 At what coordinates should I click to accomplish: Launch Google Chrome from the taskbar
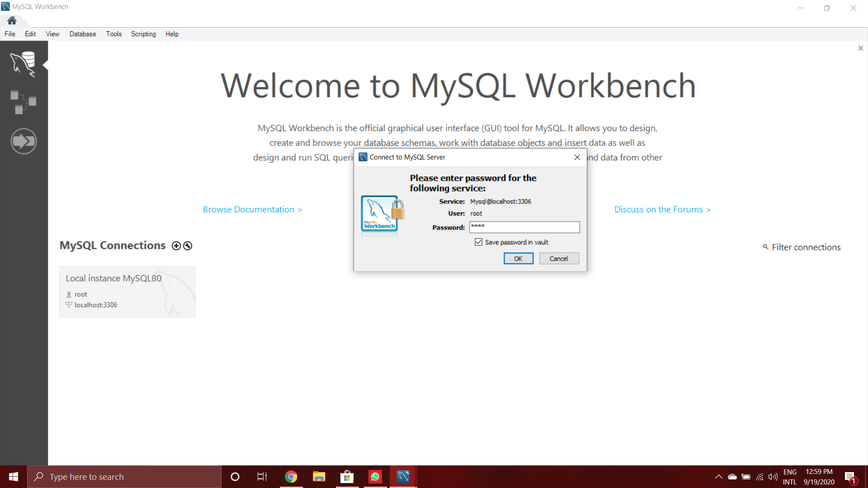pyautogui.click(x=291, y=476)
